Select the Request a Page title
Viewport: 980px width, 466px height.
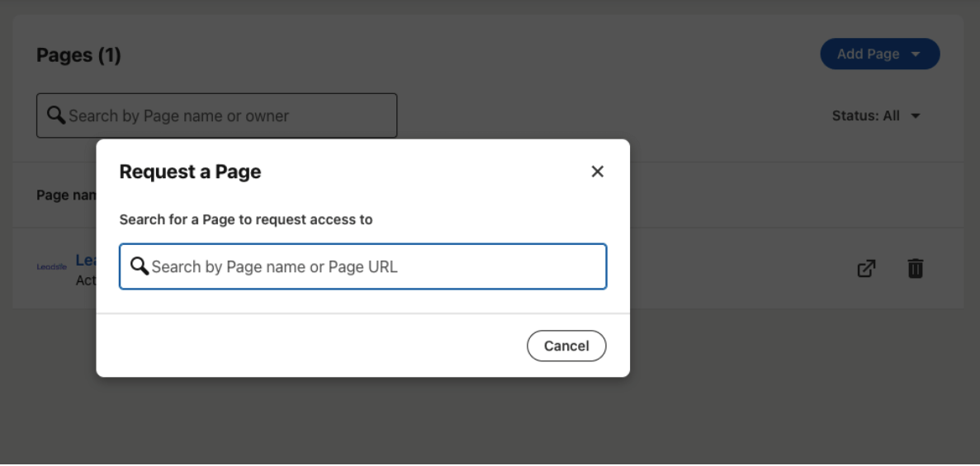(x=190, y=172)
